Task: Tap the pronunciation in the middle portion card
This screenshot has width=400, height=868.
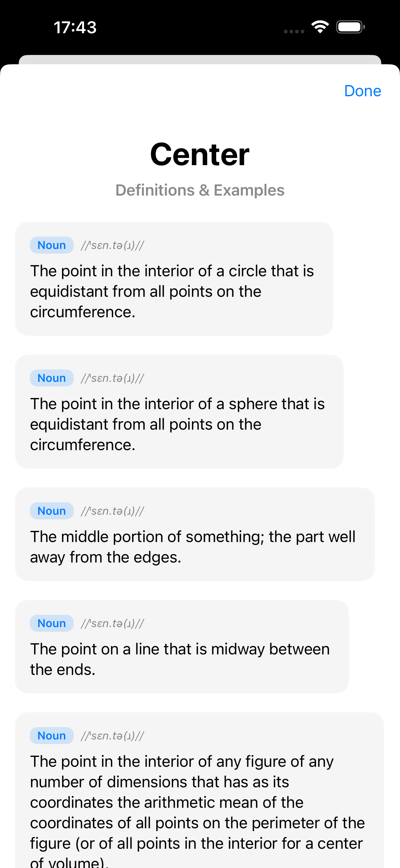Action: 113,511
